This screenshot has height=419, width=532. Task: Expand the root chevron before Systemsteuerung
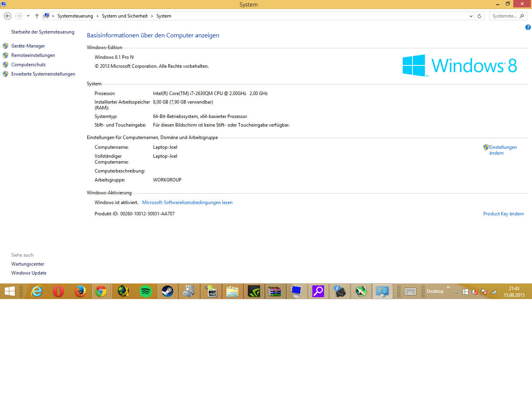[x=53, y=16]
